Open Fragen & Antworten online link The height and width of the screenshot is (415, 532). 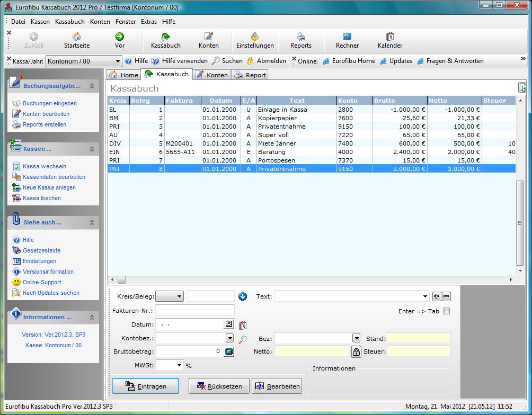(x=450, y=61)
